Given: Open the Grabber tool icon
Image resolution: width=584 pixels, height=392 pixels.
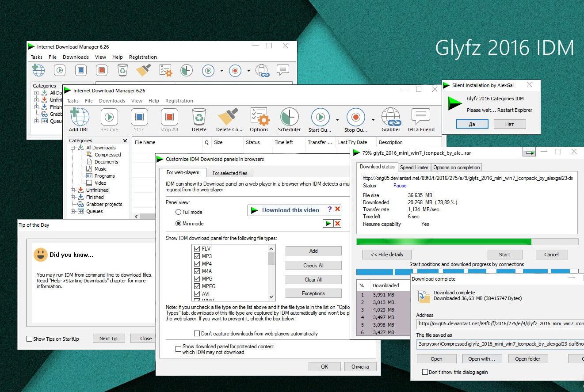Looking at the screenshot, I should [x=391, y=117].
